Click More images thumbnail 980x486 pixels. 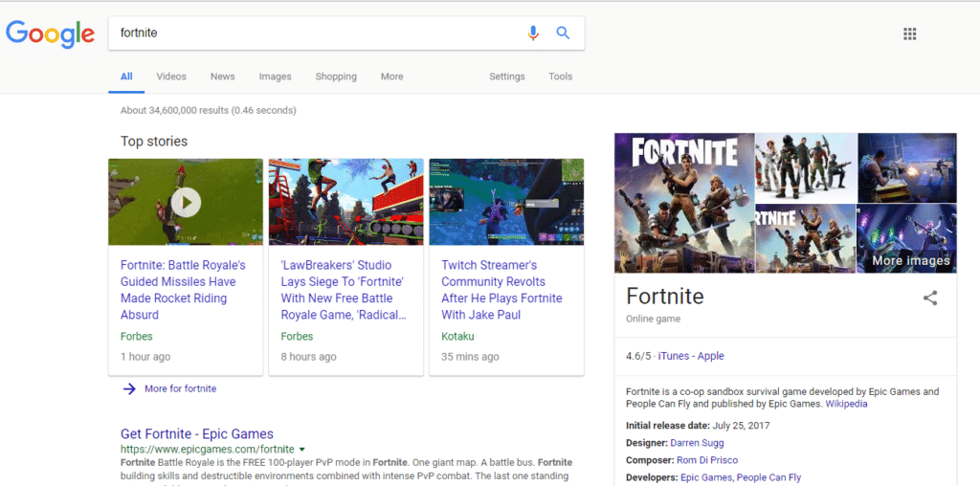pos(906,238)
